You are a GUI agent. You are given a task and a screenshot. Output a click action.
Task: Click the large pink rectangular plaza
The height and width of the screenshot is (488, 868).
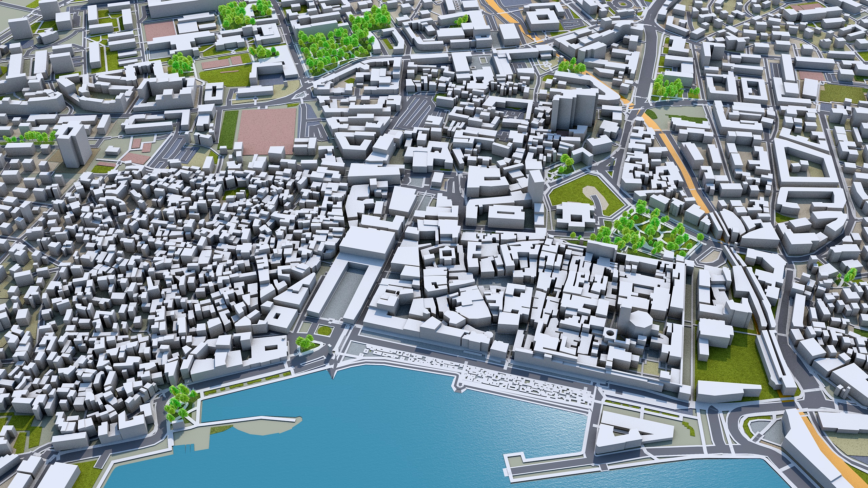tap(267, 129)
